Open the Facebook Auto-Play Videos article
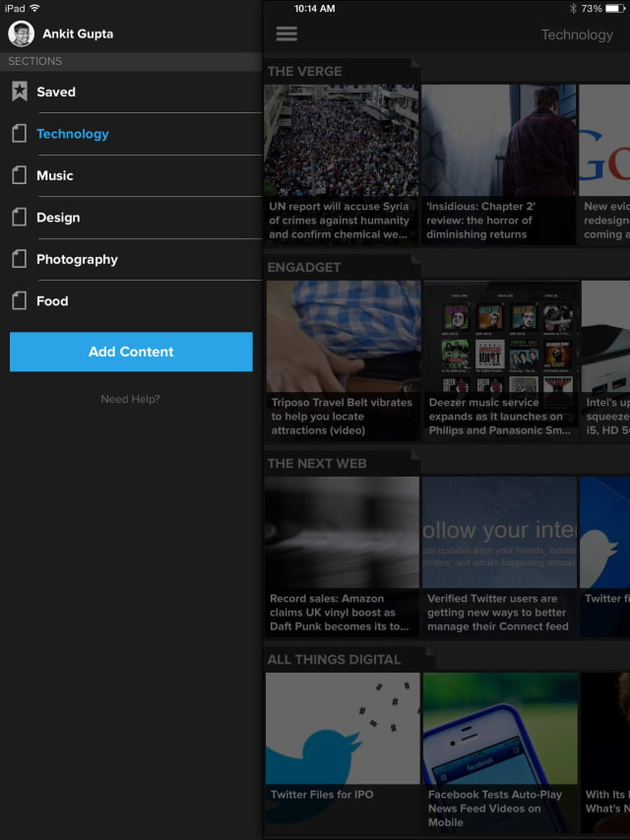The image size is (630, 840). coord(500,752)
